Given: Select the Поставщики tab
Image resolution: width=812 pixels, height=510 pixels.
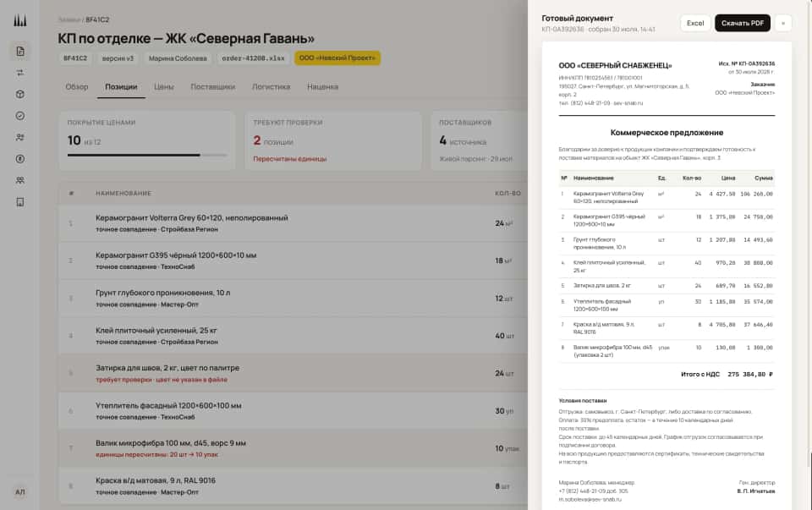Looking at the screenshot, I should (x=213, y=87).
